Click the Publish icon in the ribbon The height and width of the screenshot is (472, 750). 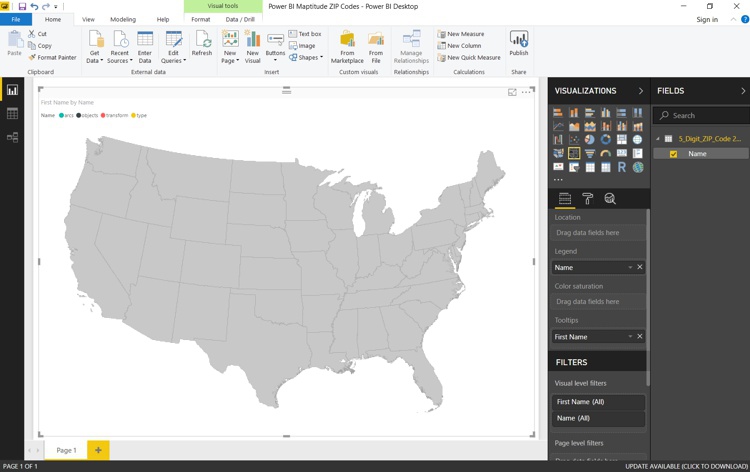tap(518, 43)
